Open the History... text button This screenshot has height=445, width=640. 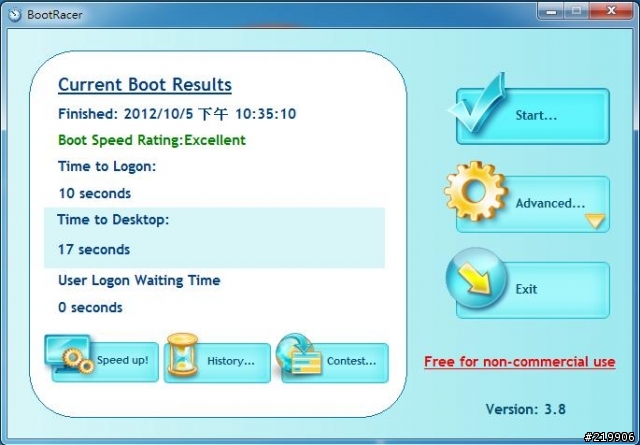[231, 361]
